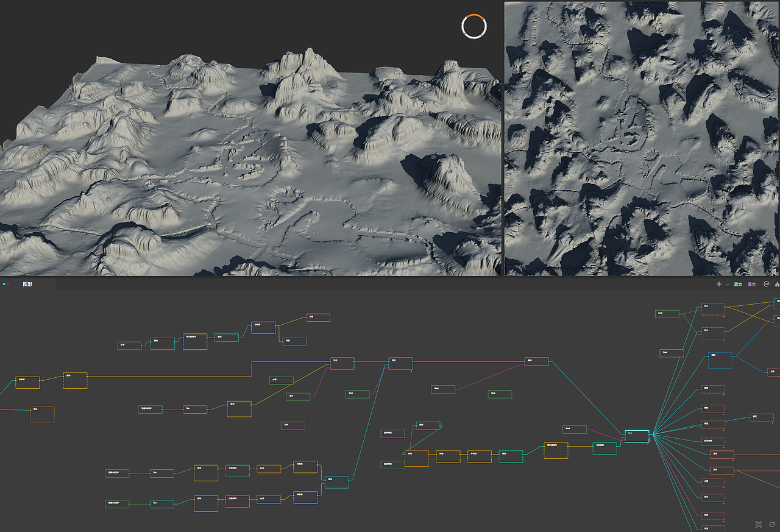Click the green 混合 button in graph toolbar

point(738,285)
